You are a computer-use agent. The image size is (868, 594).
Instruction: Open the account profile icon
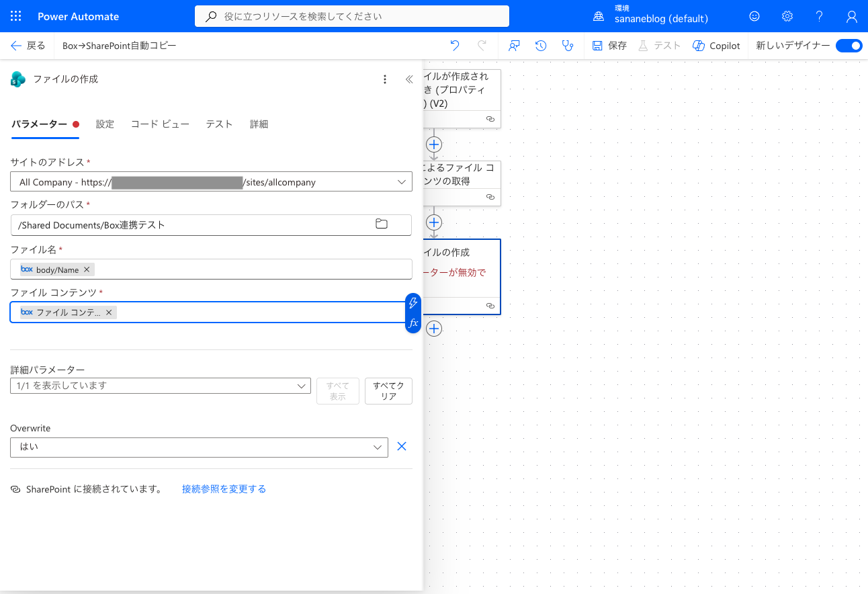click(852, 16)
